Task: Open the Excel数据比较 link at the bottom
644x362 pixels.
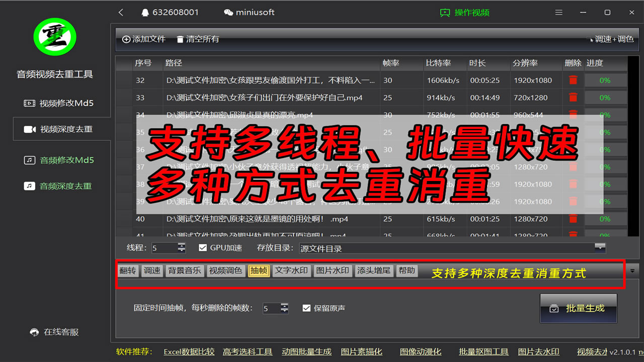Action: coord(189,352)
